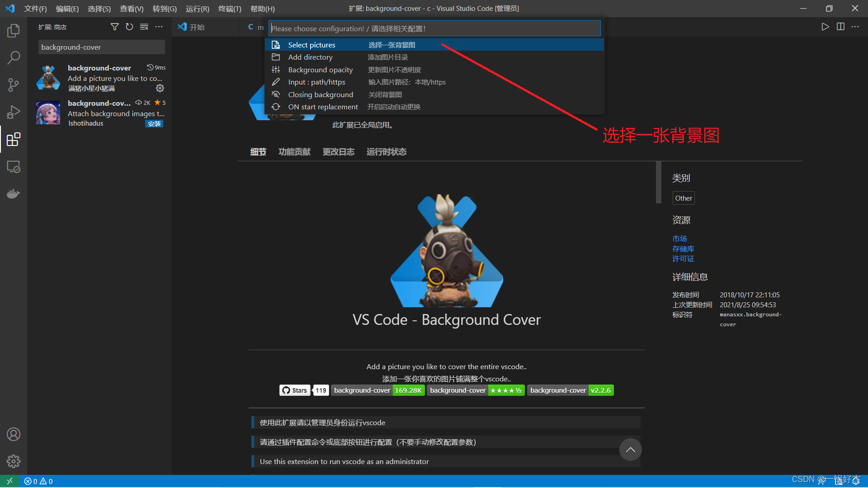The height and width of the screenshot is (488, 868).
Task: Choose Closing background option
Action: pyautogui.click(x=434, y=94)
